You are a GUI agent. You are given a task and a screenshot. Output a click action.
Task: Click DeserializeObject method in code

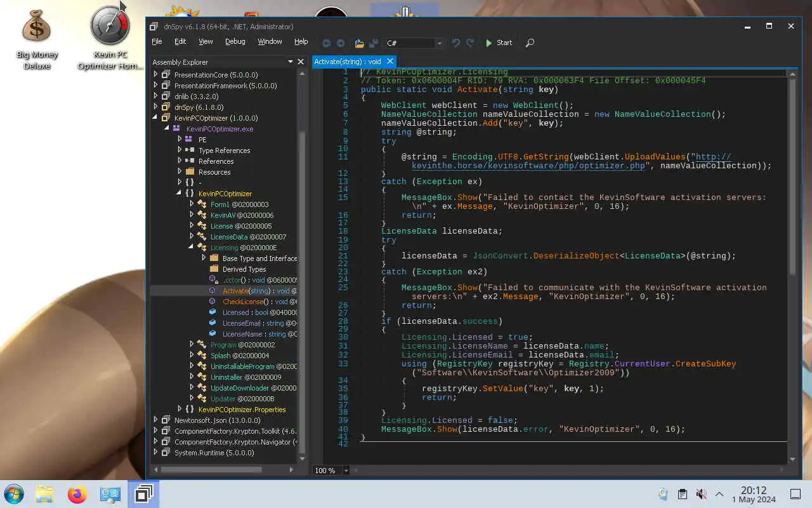(x=577, y=256)
